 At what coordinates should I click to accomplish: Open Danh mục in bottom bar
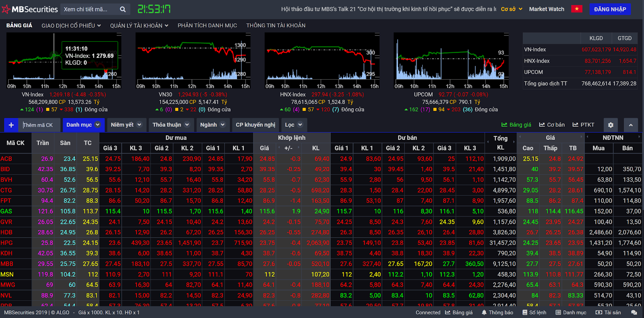click(571, 312)
